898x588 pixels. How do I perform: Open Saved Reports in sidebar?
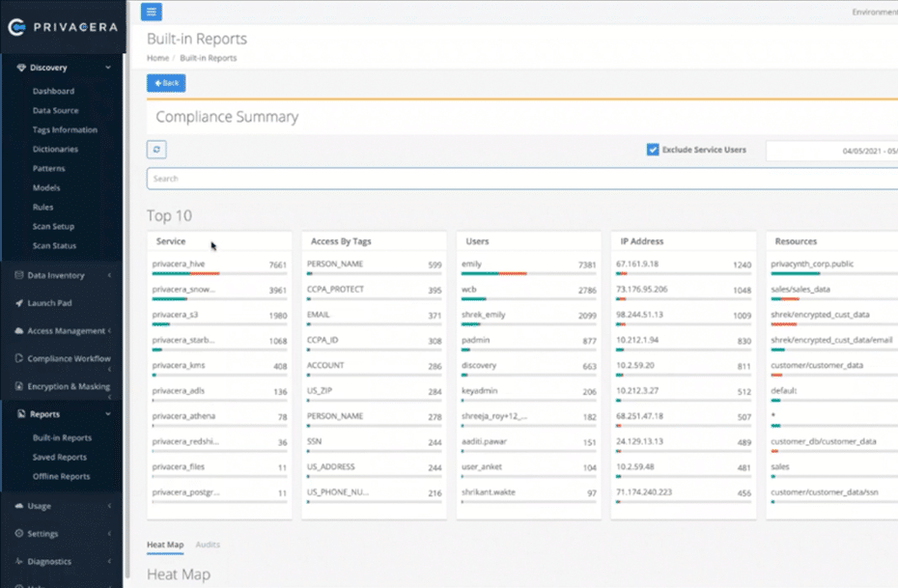60,457
